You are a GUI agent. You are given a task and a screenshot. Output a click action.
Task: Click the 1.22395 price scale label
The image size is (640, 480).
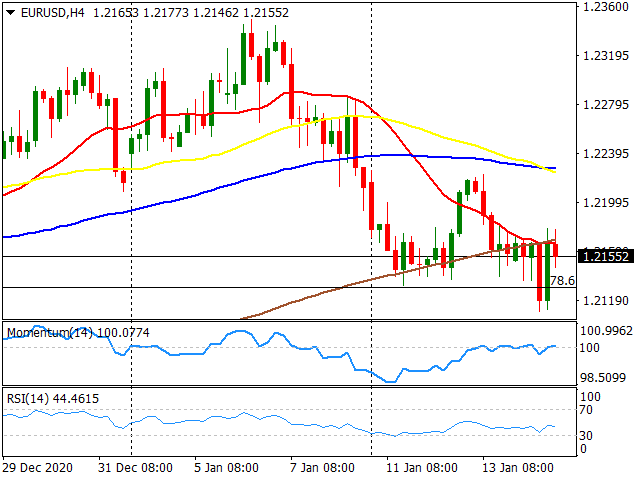tap(608, 153)
